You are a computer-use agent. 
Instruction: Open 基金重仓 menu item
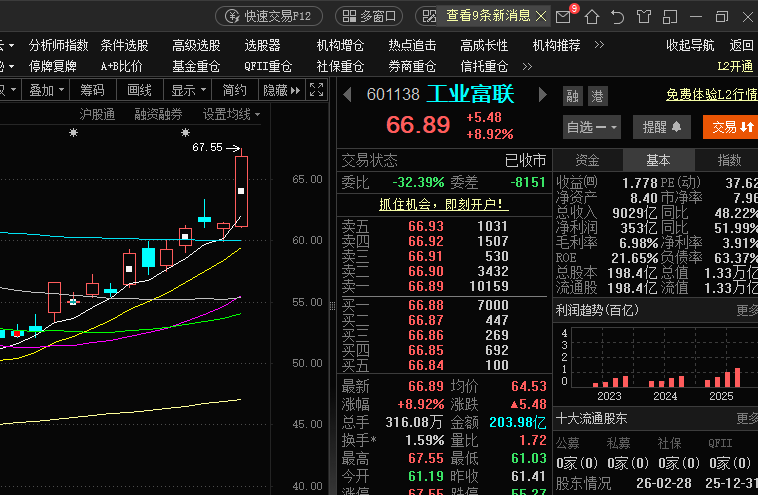[196, 66]
